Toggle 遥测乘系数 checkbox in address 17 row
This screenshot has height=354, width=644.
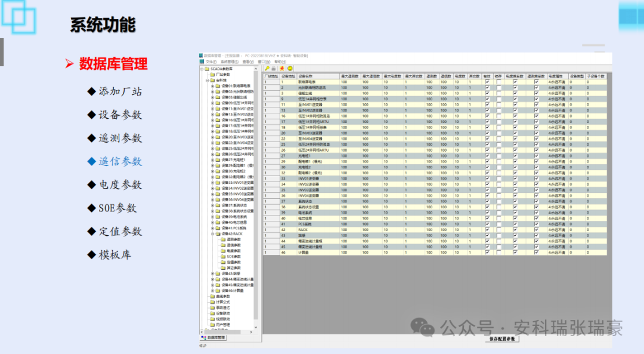tap(537, 122)
